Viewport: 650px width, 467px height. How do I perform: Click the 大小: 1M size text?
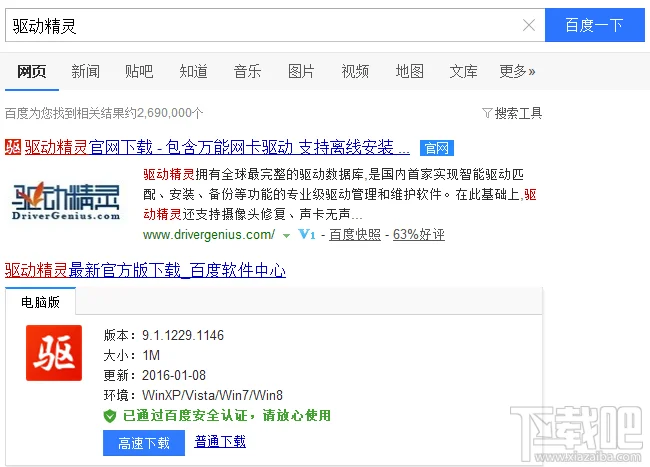(132, 356)
